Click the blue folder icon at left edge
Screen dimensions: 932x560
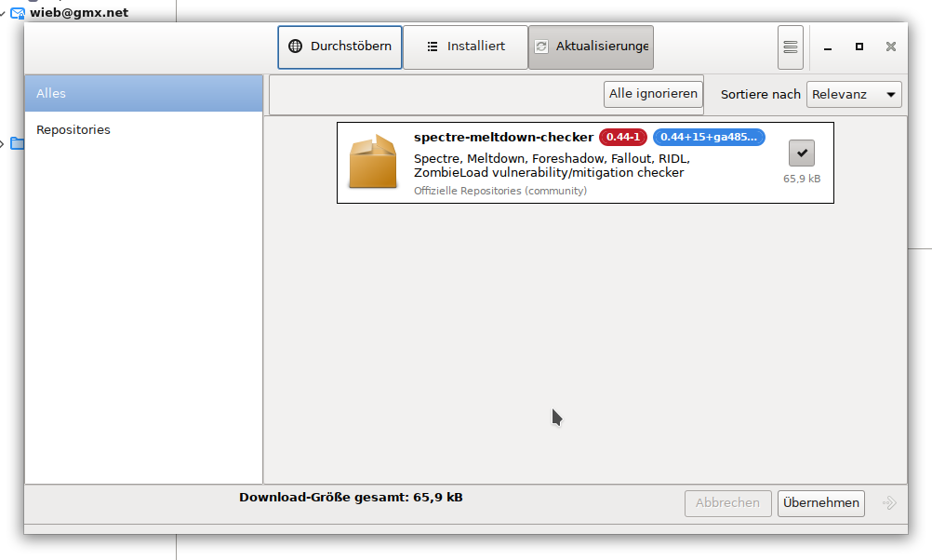(18, 143)
